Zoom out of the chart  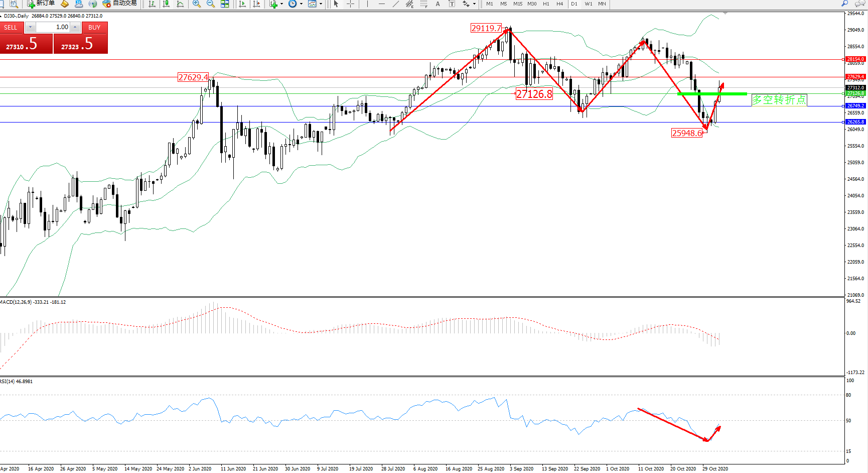[211, 4]
